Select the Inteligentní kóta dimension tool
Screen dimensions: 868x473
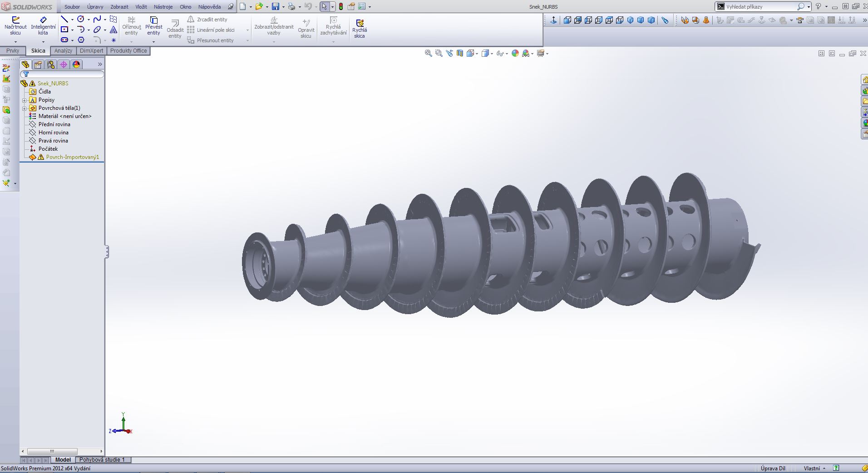click(43, 26)
